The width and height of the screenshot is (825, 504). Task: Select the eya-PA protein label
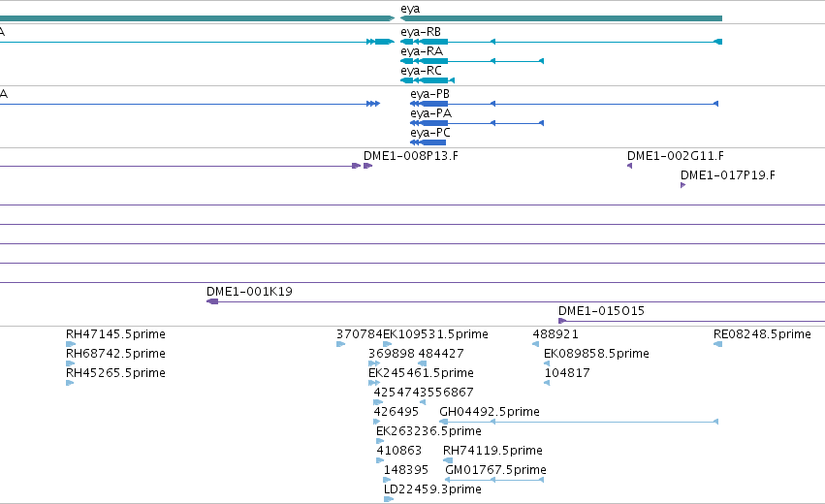430,113
